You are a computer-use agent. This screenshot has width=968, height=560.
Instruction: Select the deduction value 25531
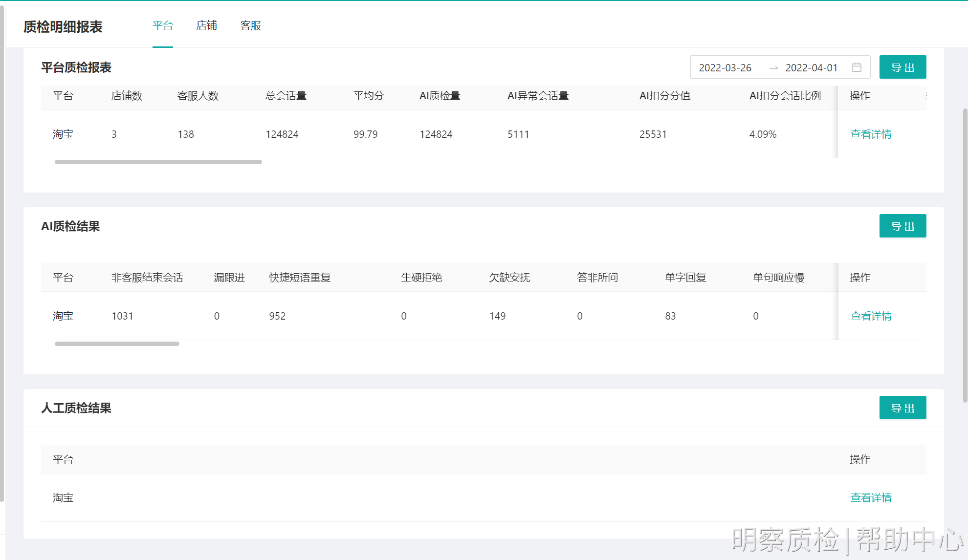(x=653, y=134)
